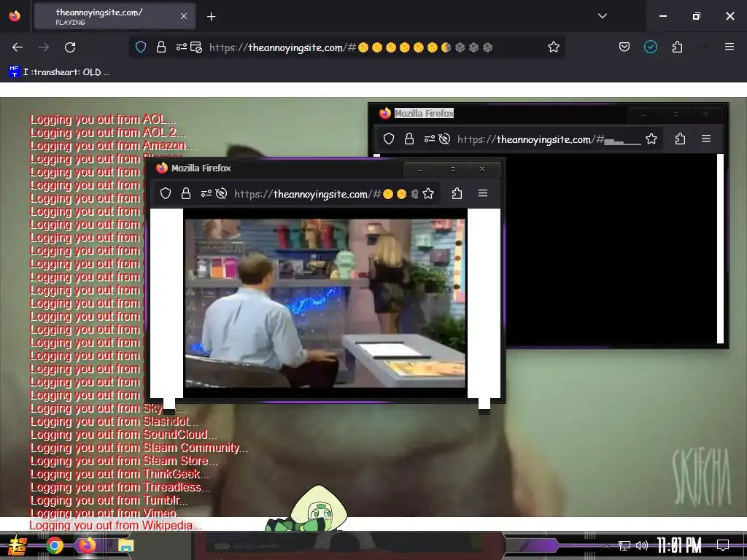
Task: Open hamburger menu in back popup window
Action: (706, 139)
